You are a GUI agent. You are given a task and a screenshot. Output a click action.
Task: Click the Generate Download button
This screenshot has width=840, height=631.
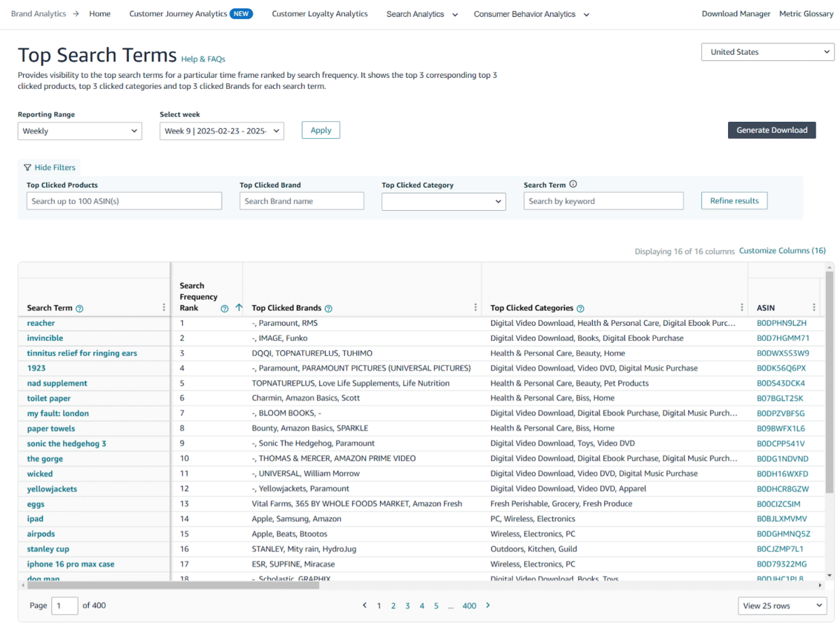pyautogui.click(x=771, y=130)
